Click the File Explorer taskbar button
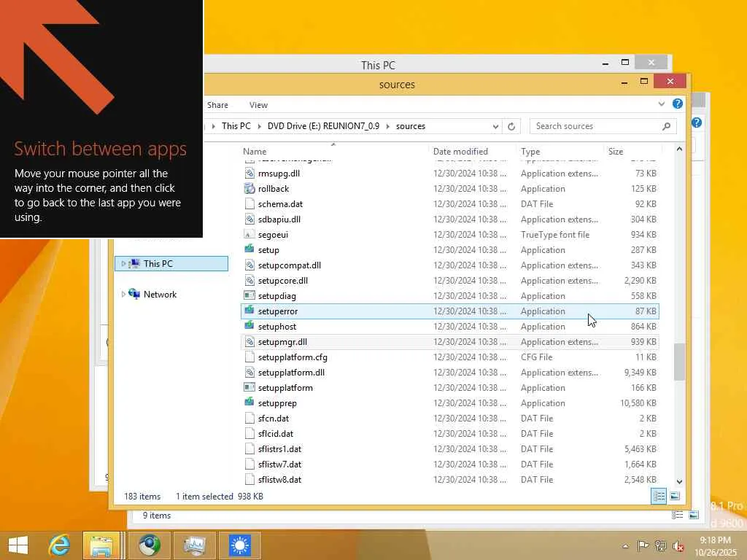The width and height of the screenshot is (747, 560). pos(101,545)
